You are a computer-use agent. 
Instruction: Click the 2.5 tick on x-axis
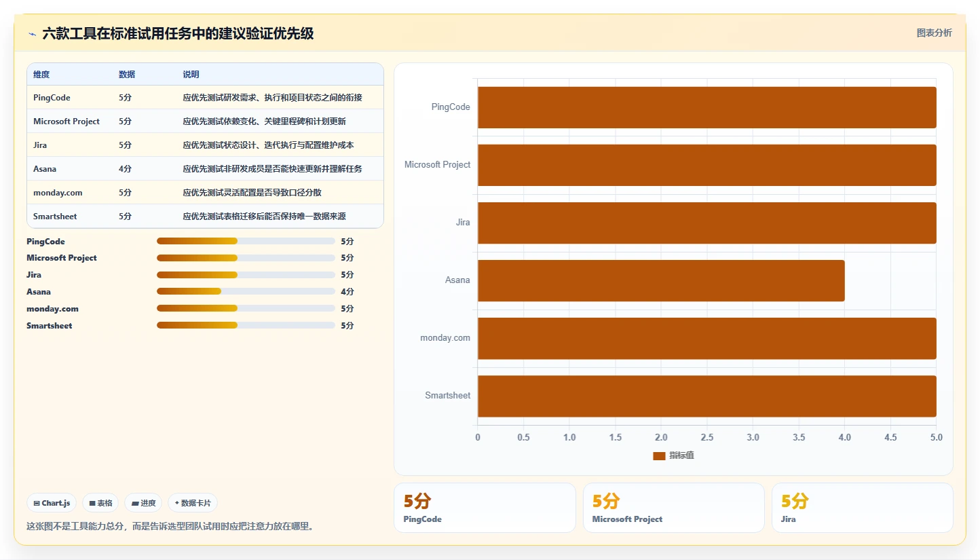(707, 438)
